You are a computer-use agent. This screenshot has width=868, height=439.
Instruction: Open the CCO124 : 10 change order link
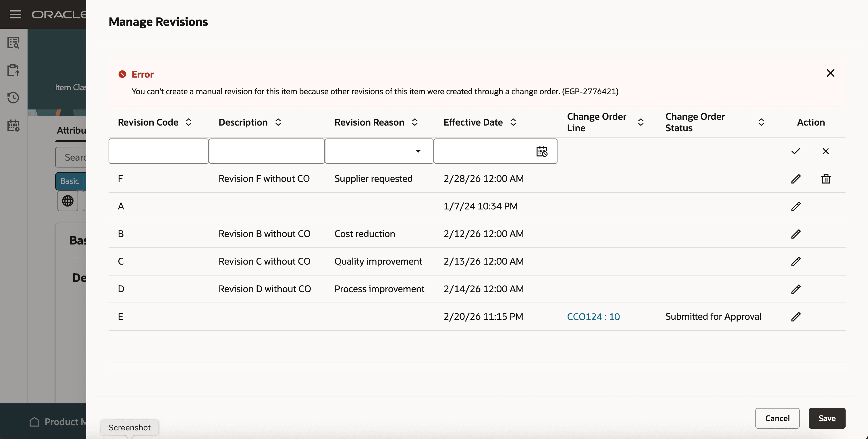tap(593, 317)
